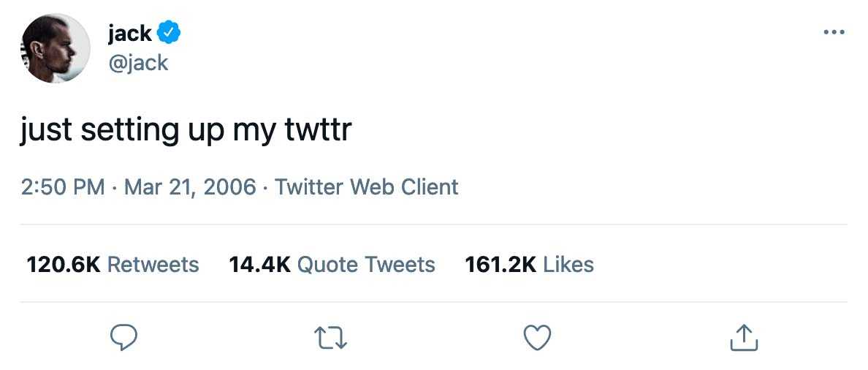
Task: Click the Mar 21, 2006 date
Action: click(x=190, y=187)
